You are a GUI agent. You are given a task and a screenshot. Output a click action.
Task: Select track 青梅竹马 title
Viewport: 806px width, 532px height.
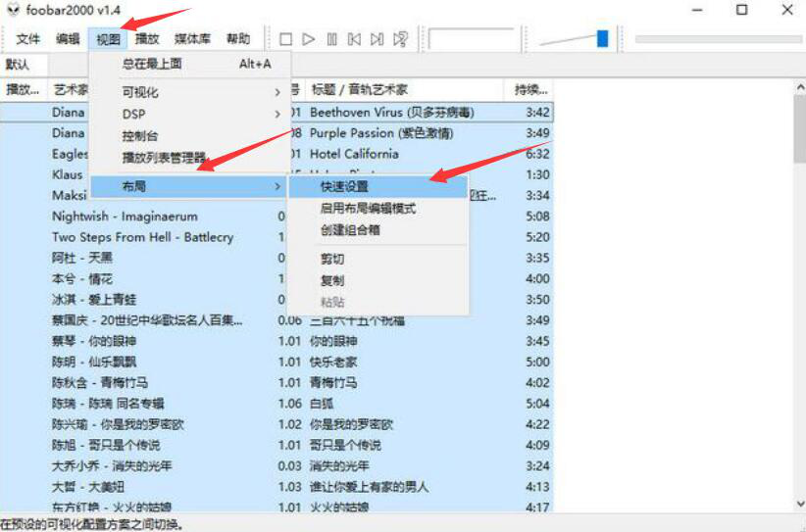pyautogui.click(x=333, y=383)
